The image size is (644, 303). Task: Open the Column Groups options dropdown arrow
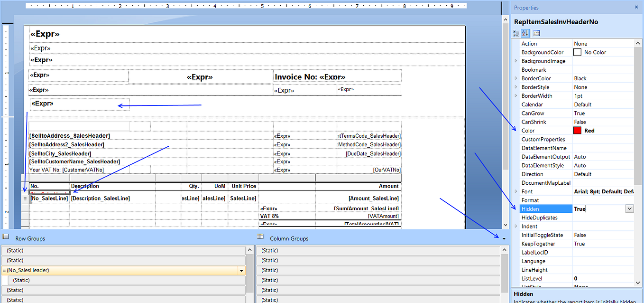pyautogui.click(x=503, y=238)
